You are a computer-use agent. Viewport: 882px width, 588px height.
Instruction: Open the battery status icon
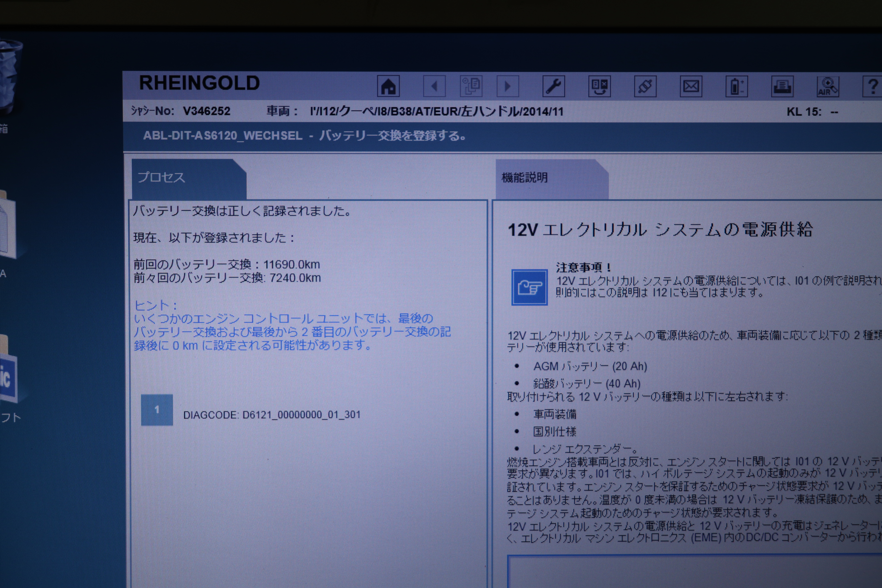pos(736,86)
